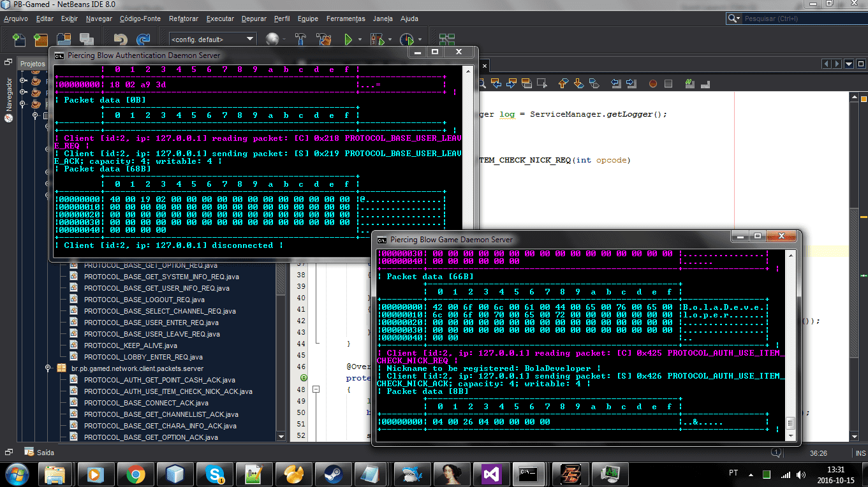Open the Navegador side panel

click(9, 99)
